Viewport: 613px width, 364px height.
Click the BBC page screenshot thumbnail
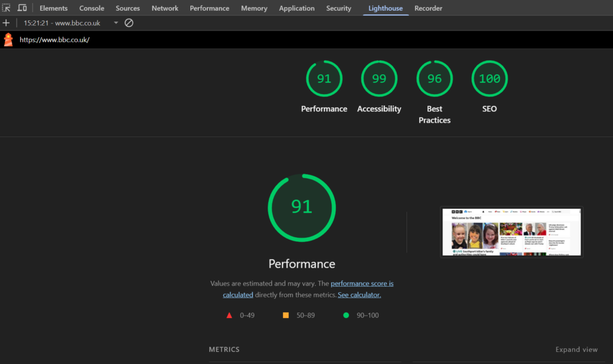[x=511, y=232]
